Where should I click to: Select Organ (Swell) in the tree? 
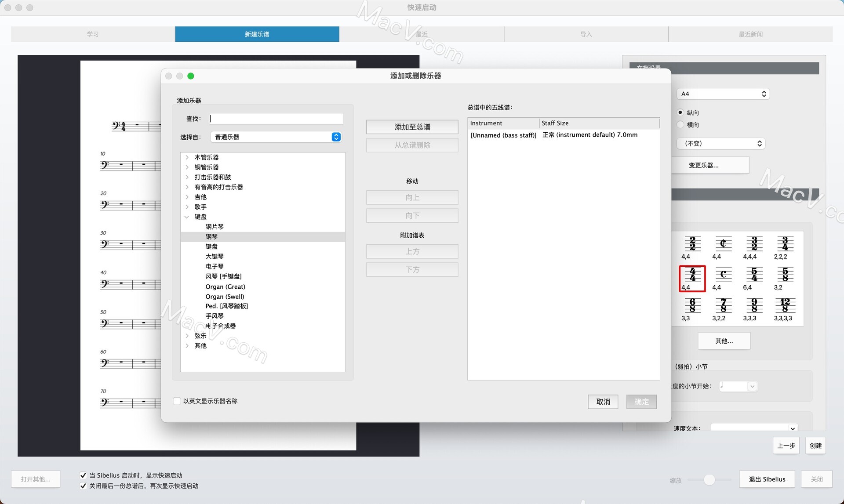(225, 297)
